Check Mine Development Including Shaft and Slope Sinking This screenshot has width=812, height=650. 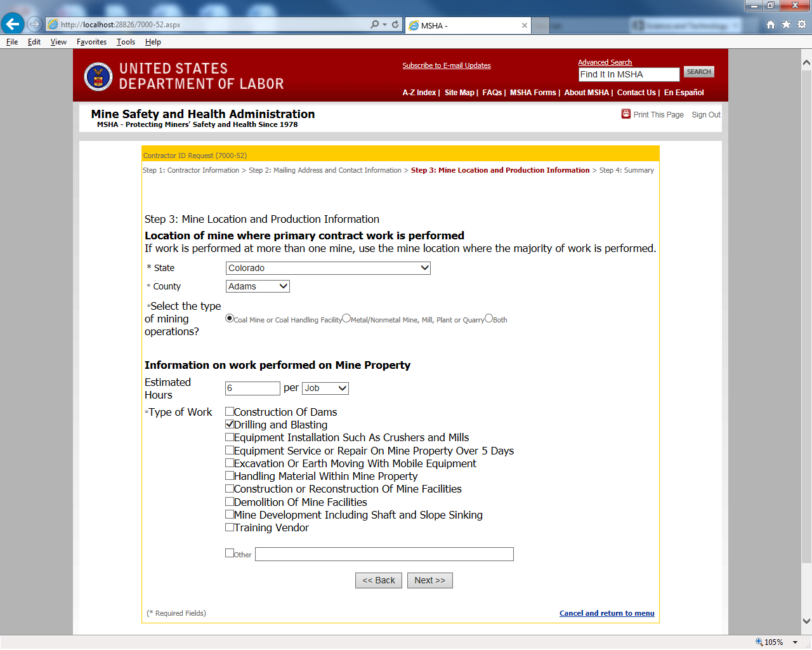pos(230,514)
